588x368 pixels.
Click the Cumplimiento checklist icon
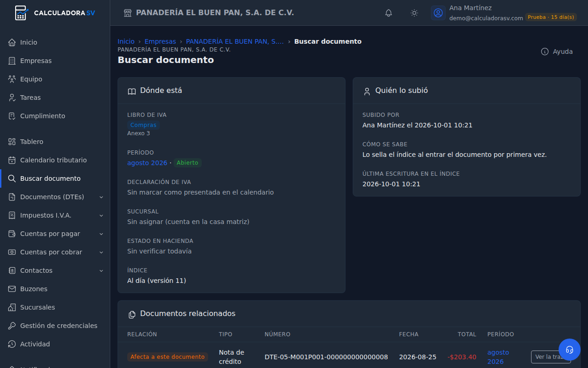click(x=12, y=116)
